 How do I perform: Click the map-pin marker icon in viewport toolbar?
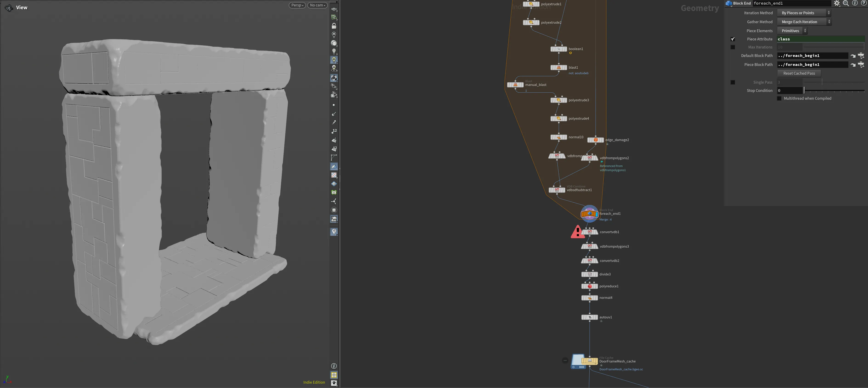[334, 232]
